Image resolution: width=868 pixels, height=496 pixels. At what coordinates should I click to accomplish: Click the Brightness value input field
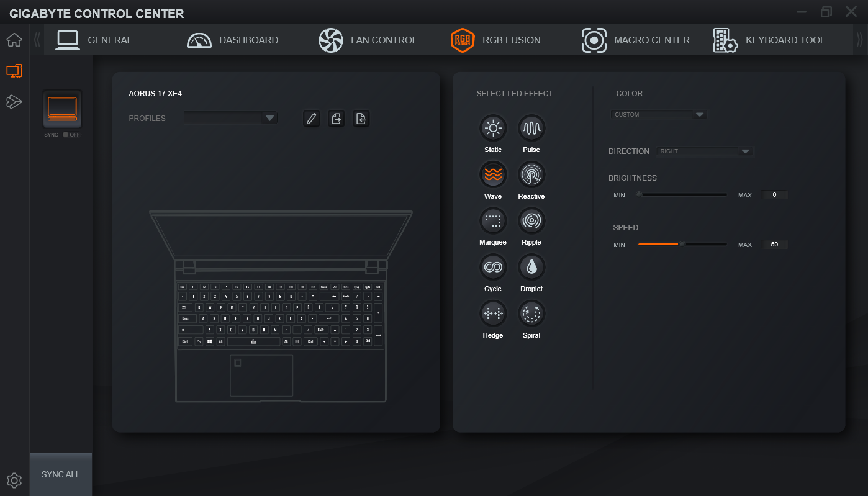pyautogui.click(x=774, y=195)
